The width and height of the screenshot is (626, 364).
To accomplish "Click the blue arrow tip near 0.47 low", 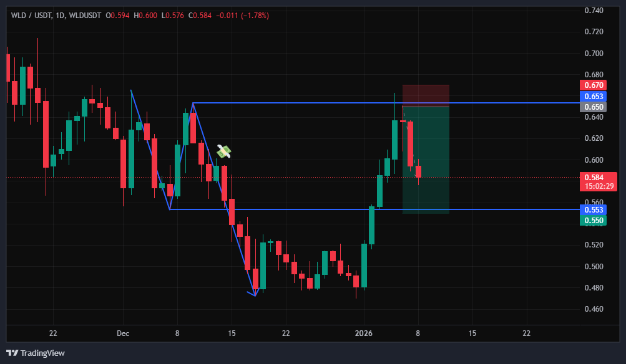I will click(x=255, y=295).
